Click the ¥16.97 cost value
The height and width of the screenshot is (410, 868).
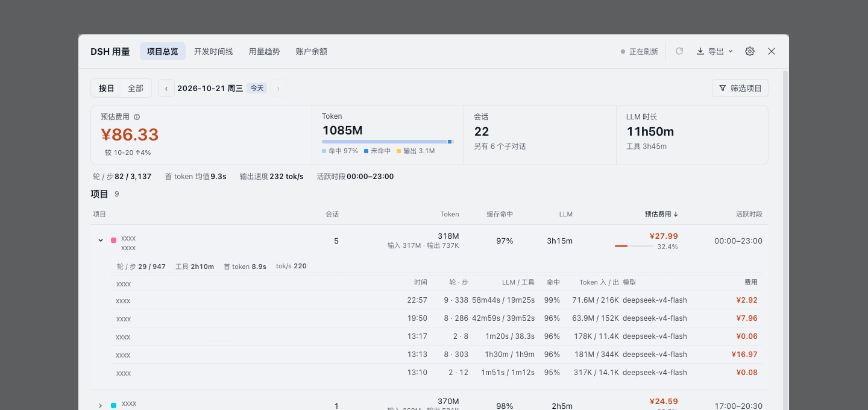744,355
